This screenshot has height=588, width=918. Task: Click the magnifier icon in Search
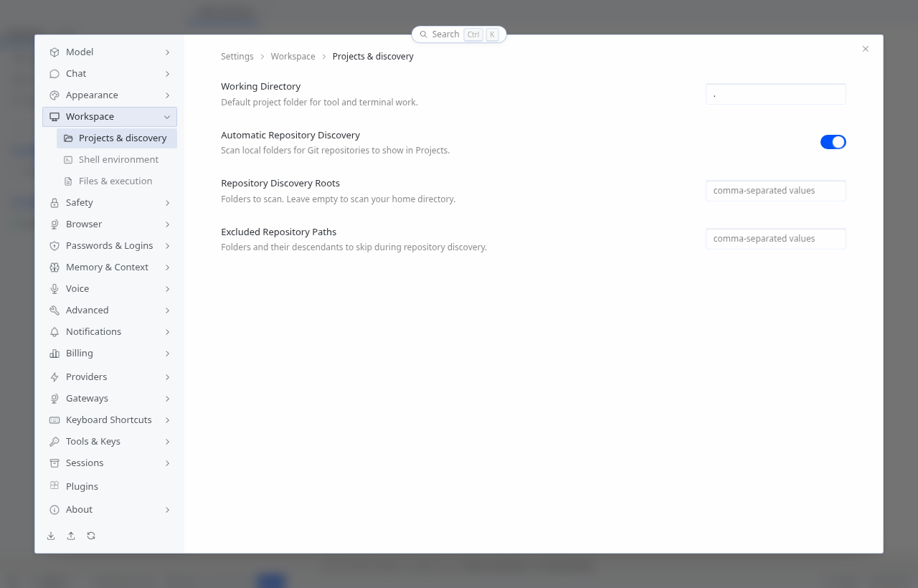(423, 34)
